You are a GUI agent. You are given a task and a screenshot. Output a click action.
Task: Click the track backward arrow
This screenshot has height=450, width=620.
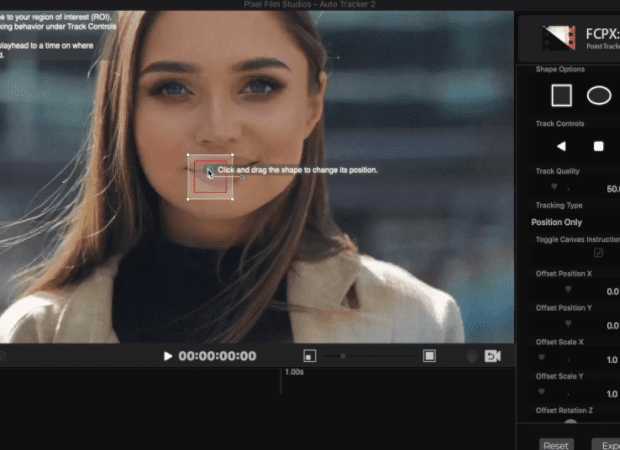tap(561, 146)
